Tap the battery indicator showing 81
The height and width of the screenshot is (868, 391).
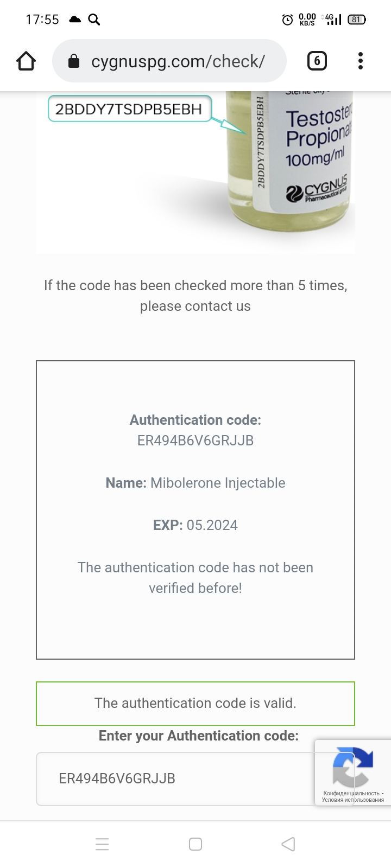(x=357, y=20)
